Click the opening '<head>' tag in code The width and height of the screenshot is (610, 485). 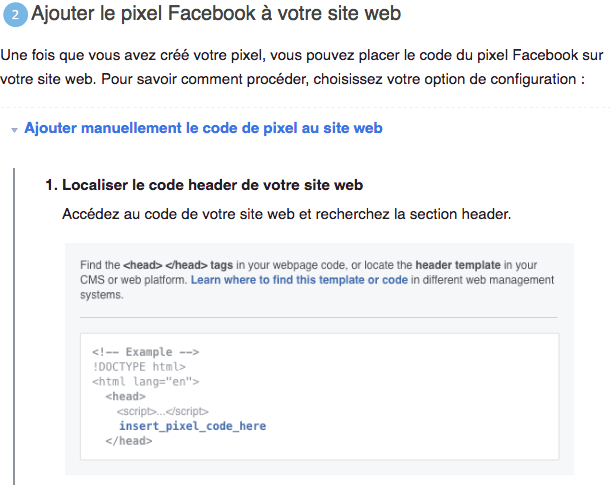coord(124,396)
